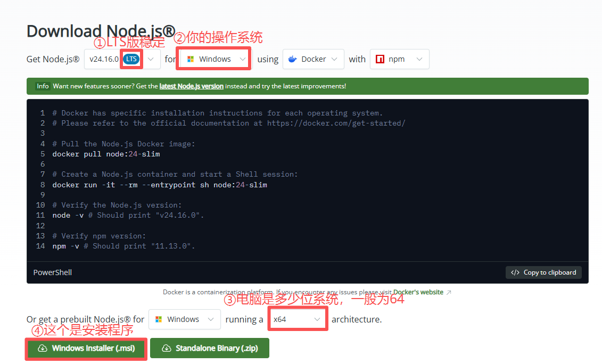This screenshot has height=364, width=602.
Task: Click the blue LTS badge
Action: [x=131, y=59]
